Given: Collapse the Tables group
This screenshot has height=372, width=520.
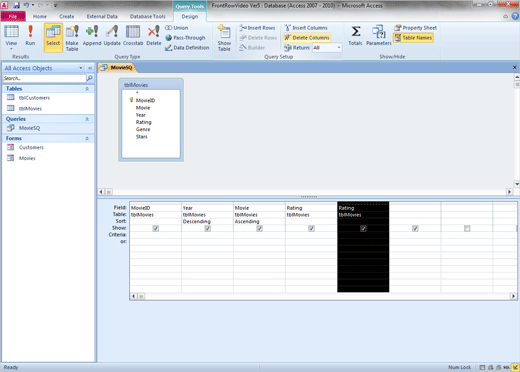Looking at the screenshot, I should click(x=87, y=89).
